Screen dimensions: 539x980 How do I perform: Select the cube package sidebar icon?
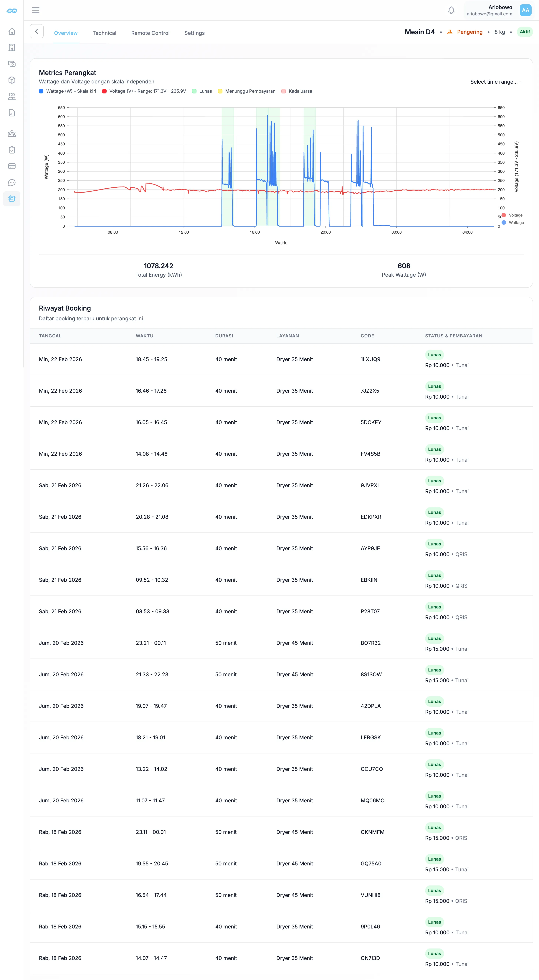12,80
